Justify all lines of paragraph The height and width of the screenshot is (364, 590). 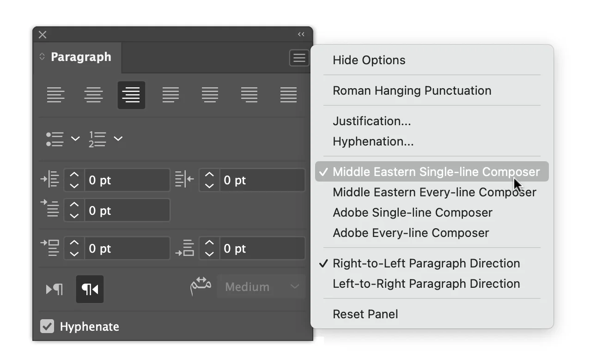coord(288,95)
